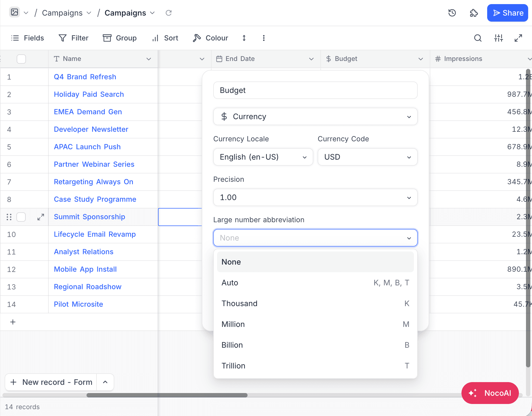
Task: Choose Billion abbreviation option
Action: [x=315, y=345]
